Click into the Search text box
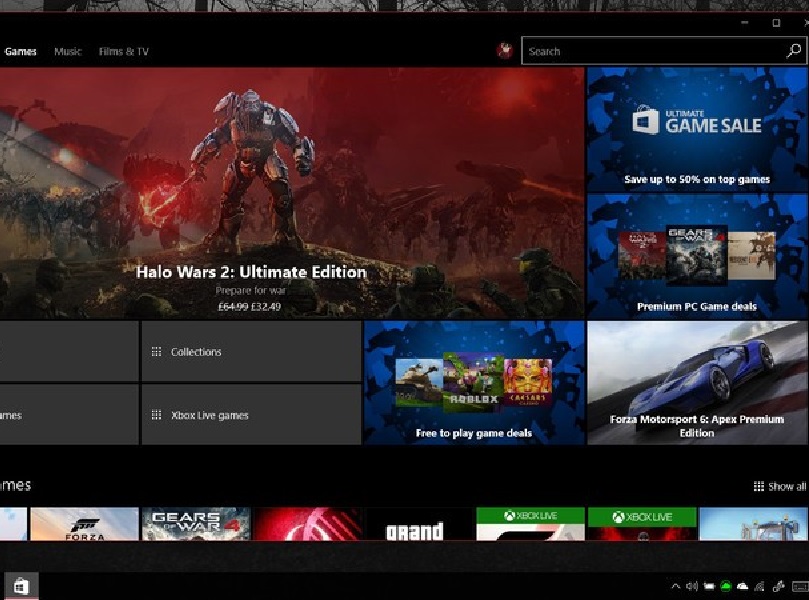This screenshot has height=600, width=809. click(x=650, y=51)
